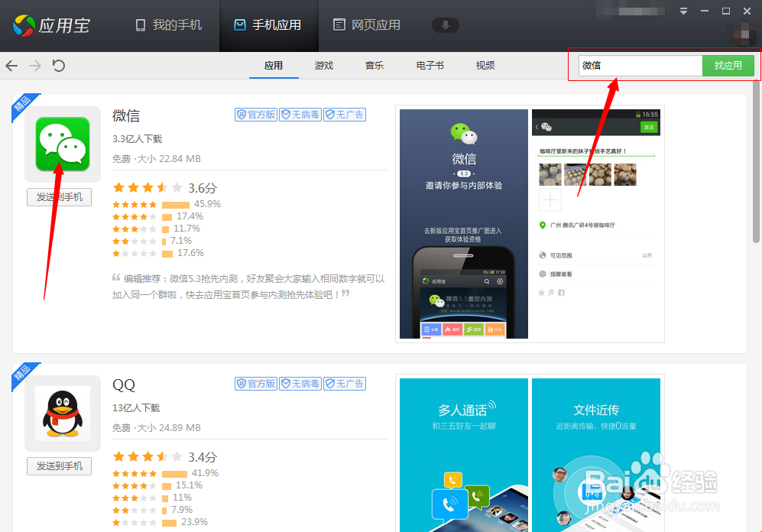Click the 无病毒 badge for QQ
This screenshot has height=532, width=762.
pyautogui.click(x=300, y=384)
